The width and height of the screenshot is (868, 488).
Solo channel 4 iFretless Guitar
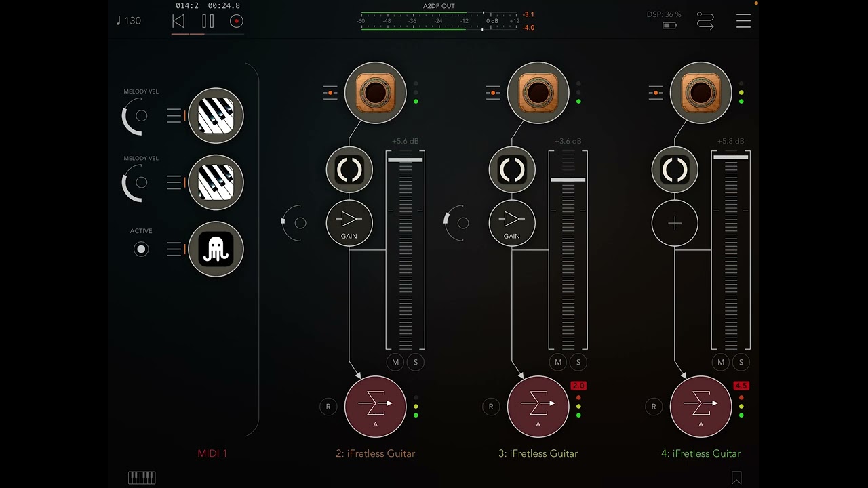741,362
